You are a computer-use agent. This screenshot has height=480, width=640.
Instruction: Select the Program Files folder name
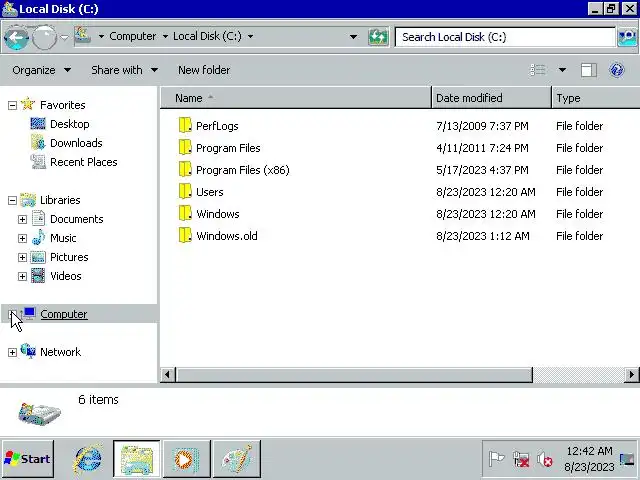[228, 148]
